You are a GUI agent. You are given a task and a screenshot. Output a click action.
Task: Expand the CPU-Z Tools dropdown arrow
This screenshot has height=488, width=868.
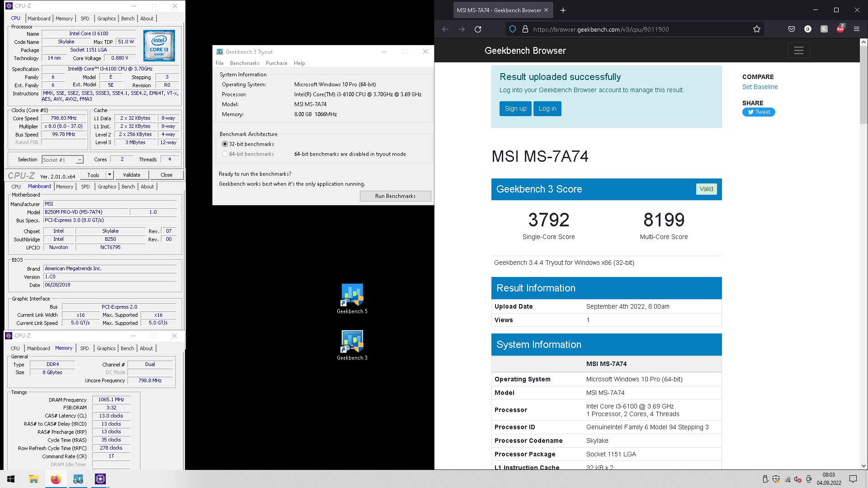pyautogui.click(x=109, y=175)
